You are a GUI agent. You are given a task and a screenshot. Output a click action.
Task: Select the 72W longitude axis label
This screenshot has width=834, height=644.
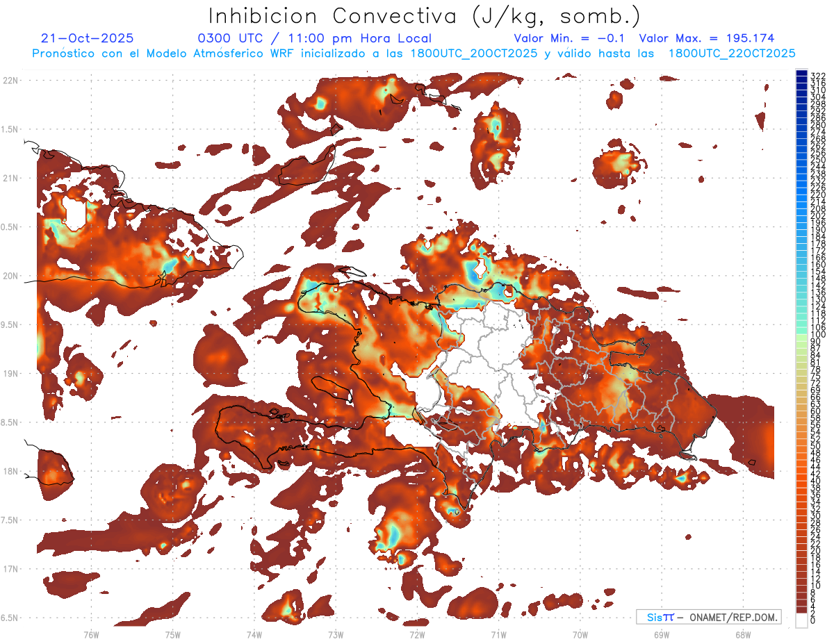417,634
